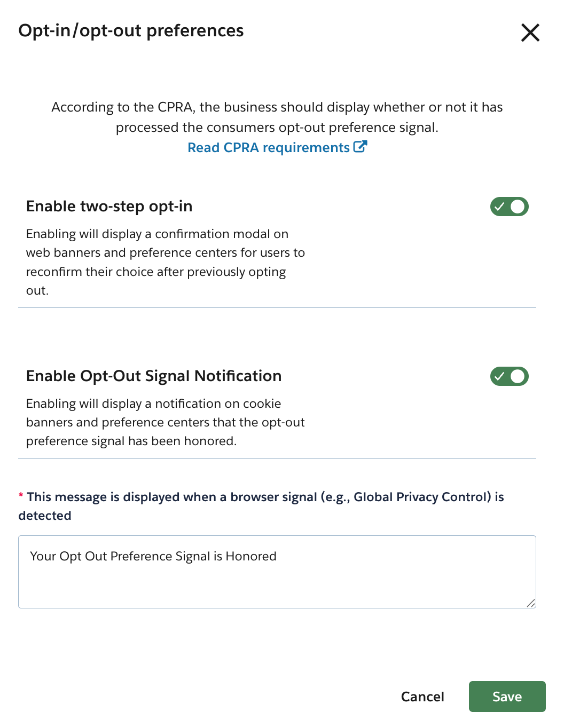Turn off Opt-Out Signal Notification

509,376
